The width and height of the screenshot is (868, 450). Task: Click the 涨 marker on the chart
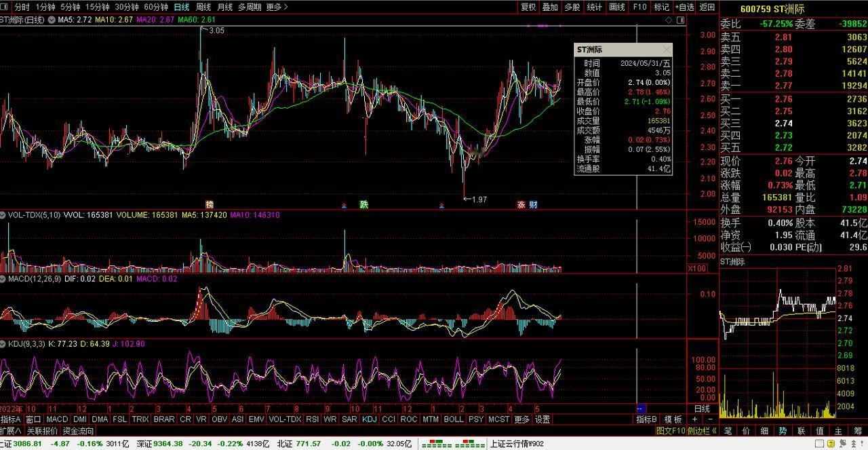click(521, 204)
